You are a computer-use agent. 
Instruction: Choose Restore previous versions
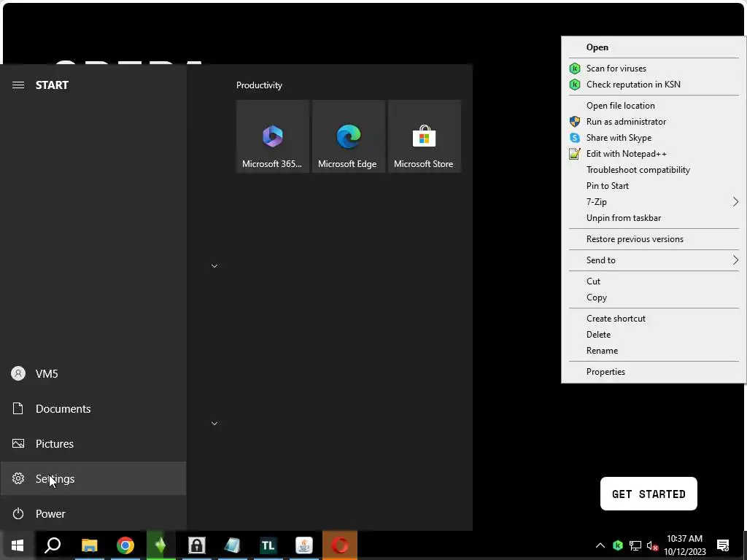[654, 239]
